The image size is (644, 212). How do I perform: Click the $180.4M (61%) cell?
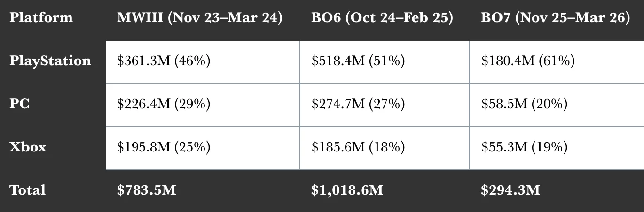(527, 61)
